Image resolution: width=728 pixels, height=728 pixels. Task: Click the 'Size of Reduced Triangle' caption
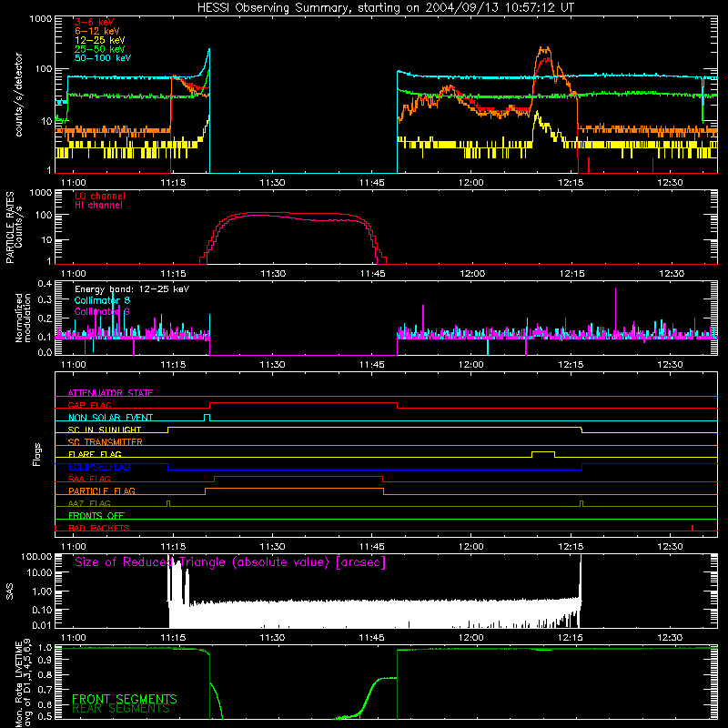230,562
